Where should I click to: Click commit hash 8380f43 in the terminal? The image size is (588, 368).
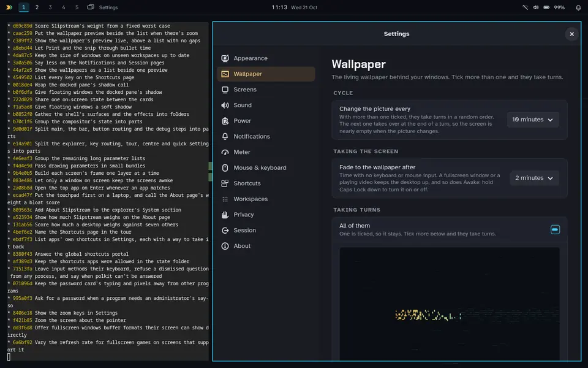23,254
